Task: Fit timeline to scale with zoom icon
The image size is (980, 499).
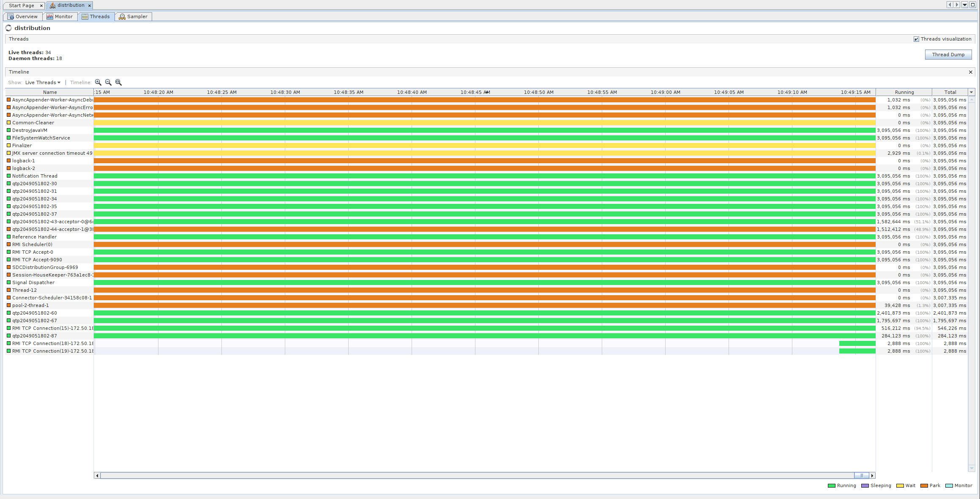Action: click(118, 82)
